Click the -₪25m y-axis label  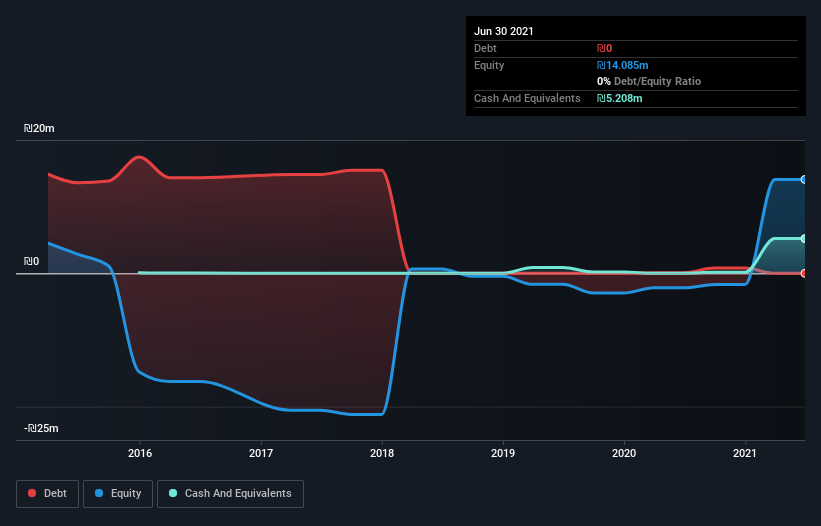[41, 428]
